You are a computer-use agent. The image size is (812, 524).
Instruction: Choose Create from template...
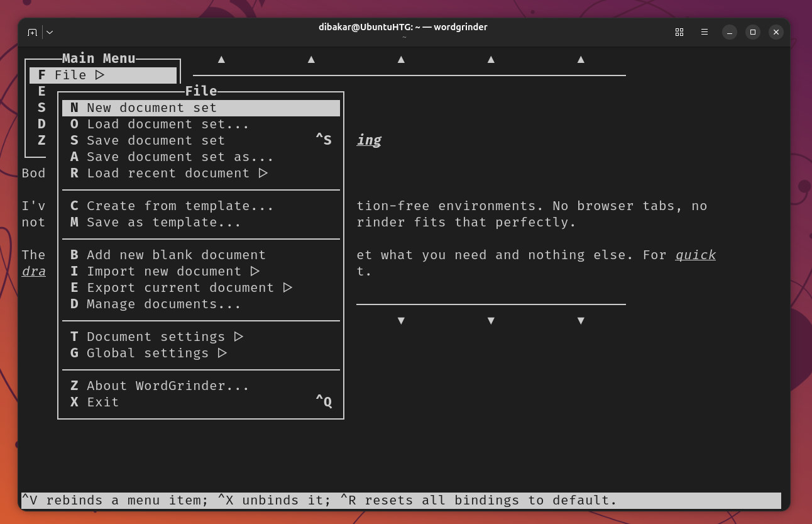[x=201, y=206]
